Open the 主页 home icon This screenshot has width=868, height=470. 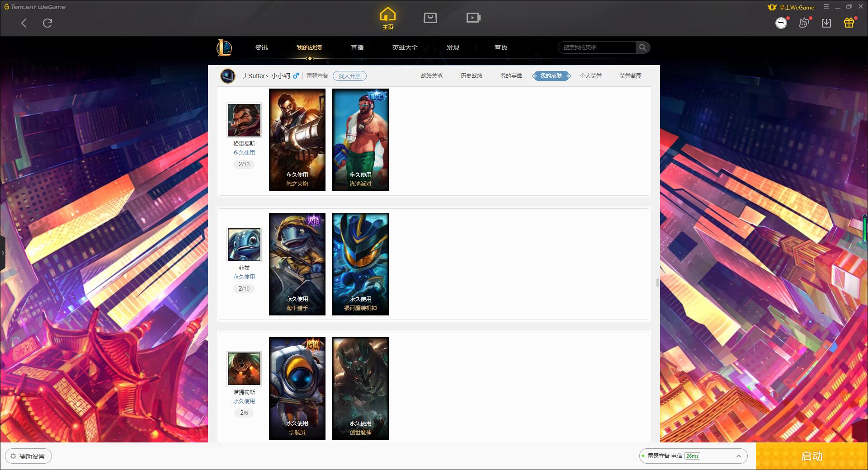(x=388, y=18)
